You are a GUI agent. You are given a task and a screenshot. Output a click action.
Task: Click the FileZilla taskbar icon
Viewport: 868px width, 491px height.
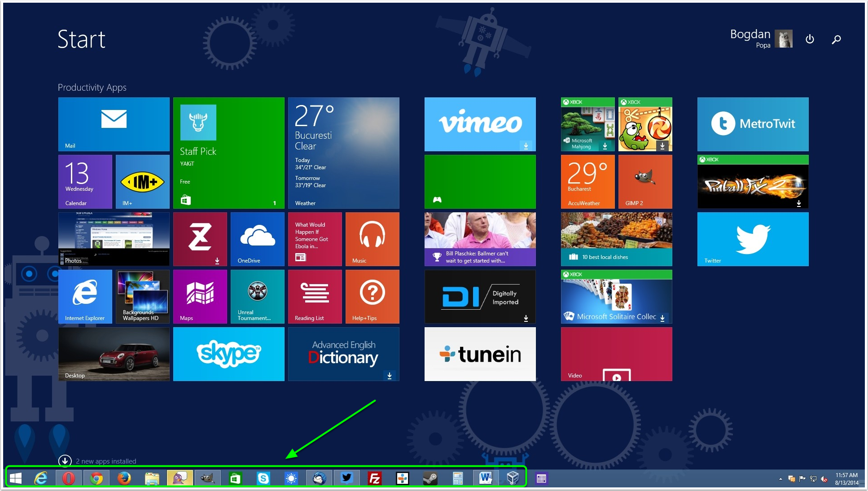pos(374,478)
